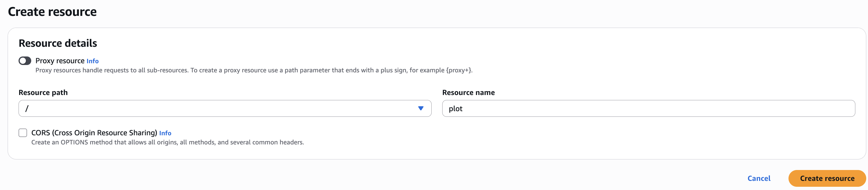Select the slash value in Resource path
The height and width of the screenshot is (190, 868).
pos(27,109)
